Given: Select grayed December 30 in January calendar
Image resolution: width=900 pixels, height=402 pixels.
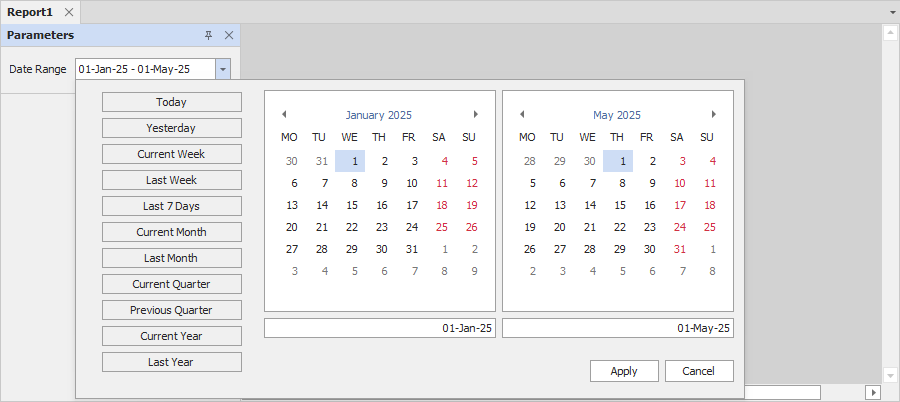Looking at the screenshot, I should 292,161.
